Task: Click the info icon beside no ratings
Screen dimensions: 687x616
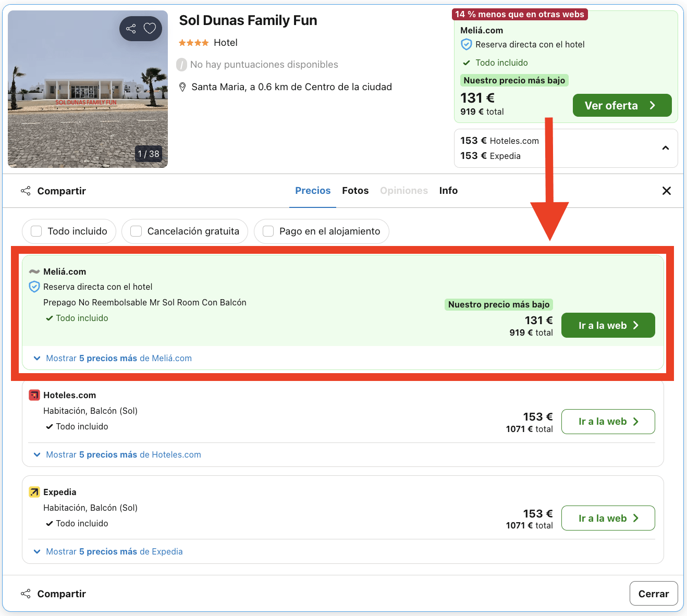Action: coord(181,65)
